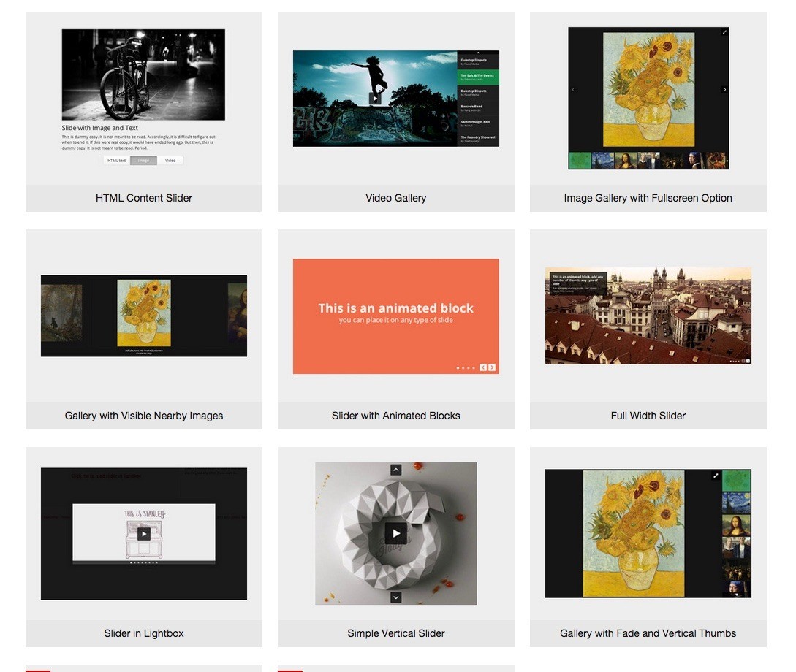Click the fullscreen icon in Image Gallery with Fullscreen Option
796x672 pixels.
tap(724, 32)
